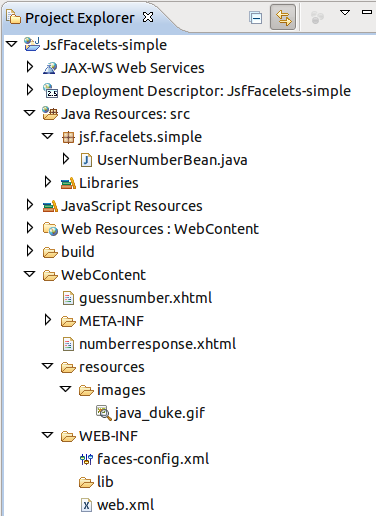This screenshot has height=516, width=376.
Task: Minimize the Project Explorer view
Action: point(367,12)
